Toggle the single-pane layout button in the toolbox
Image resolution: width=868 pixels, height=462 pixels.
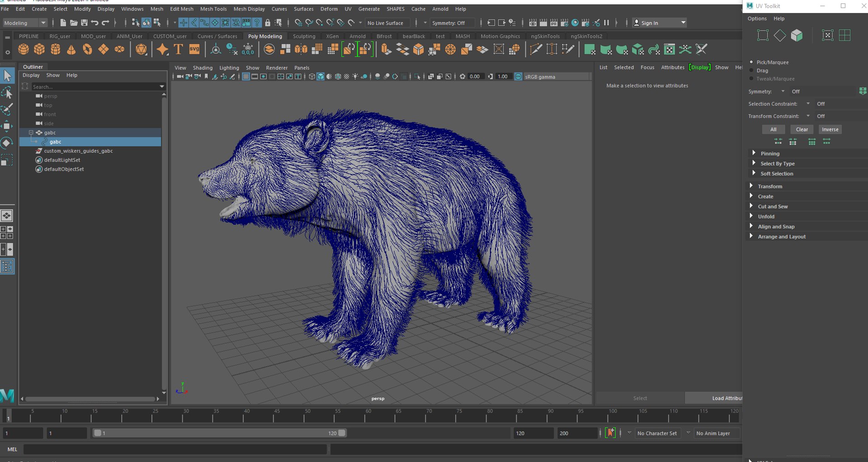click(7, 216)
